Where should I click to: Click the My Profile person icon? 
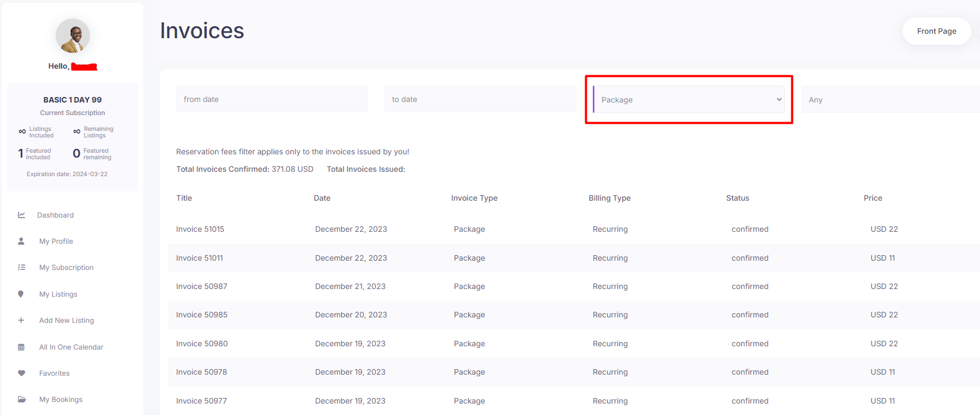coord(21,241)
